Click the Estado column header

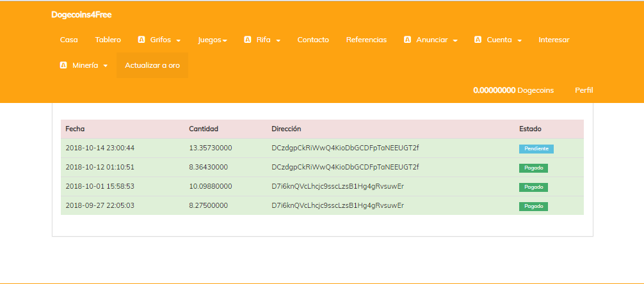click(x=530, y=129)
